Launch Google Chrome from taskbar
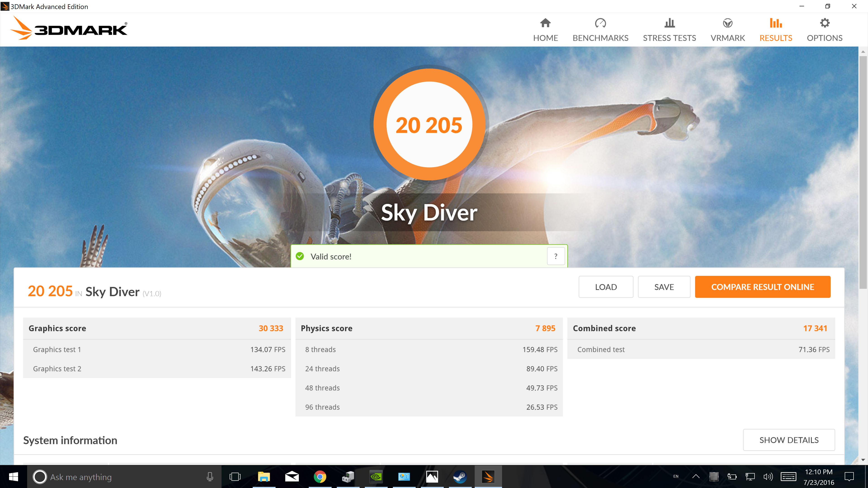Image resolution: width=868 pixels, height=488 pixels. pyautogui.click(x=320, y=477)
